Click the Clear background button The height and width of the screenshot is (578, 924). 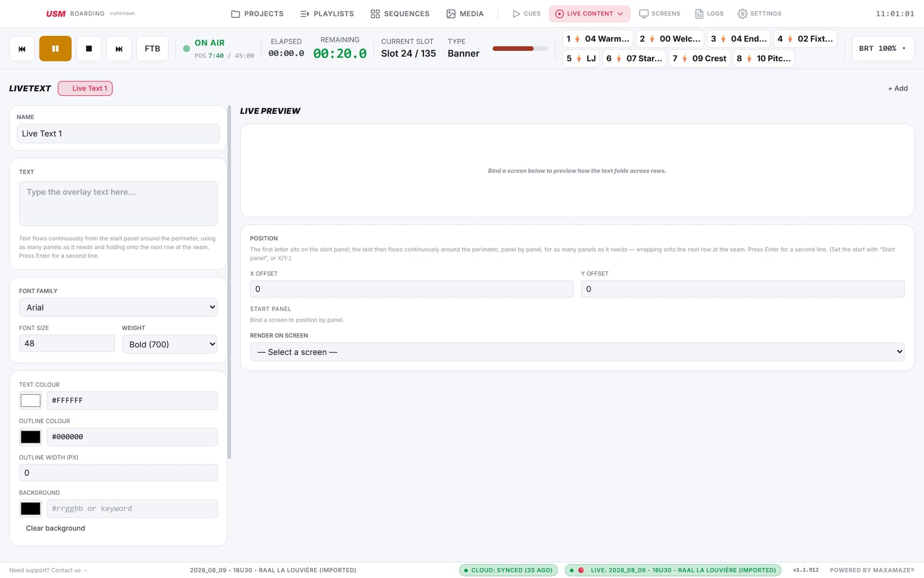[55, 528]
